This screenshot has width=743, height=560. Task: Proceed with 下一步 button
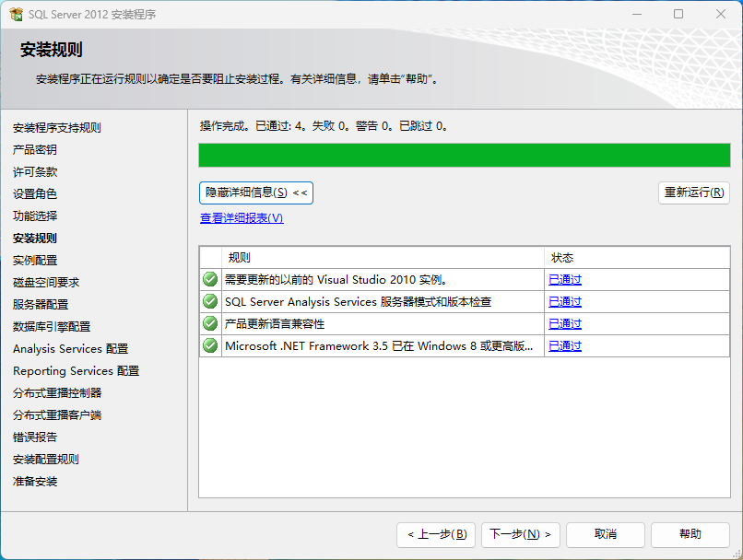(521, 535)
